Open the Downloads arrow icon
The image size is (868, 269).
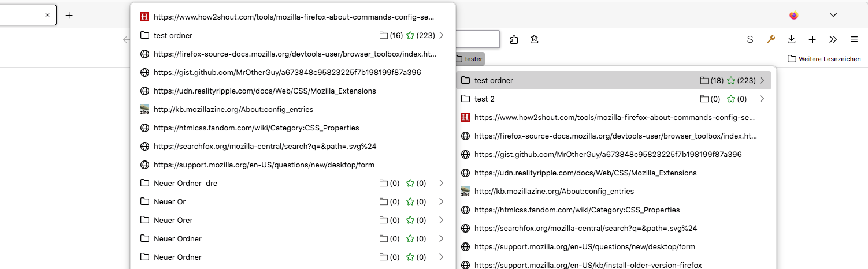[791, 39]
